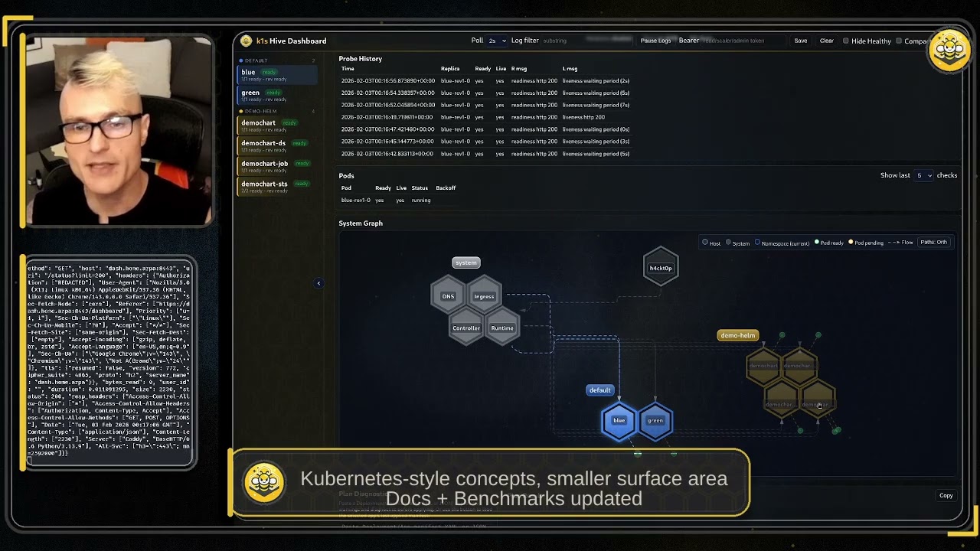The width and height of the screenshot is (980, 551).
Task: Click the Paths: Orth button
Action: 934,242
